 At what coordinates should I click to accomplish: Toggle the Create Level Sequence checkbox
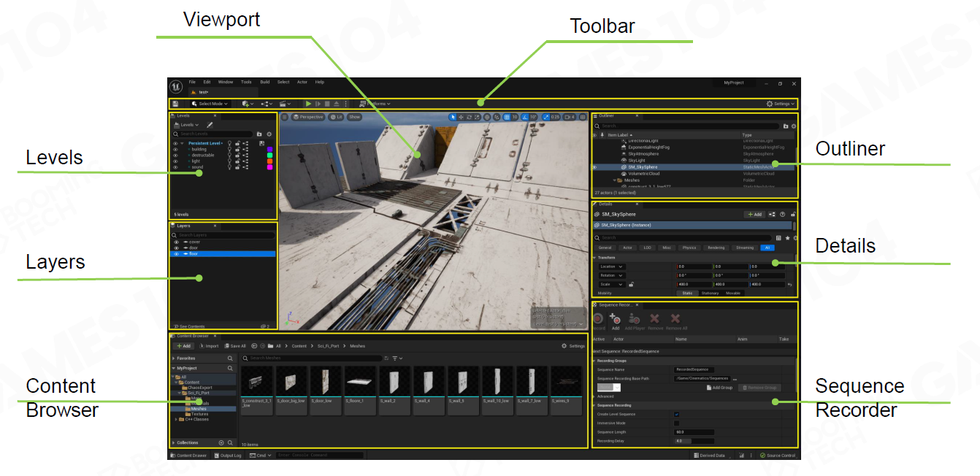[676, 414]
